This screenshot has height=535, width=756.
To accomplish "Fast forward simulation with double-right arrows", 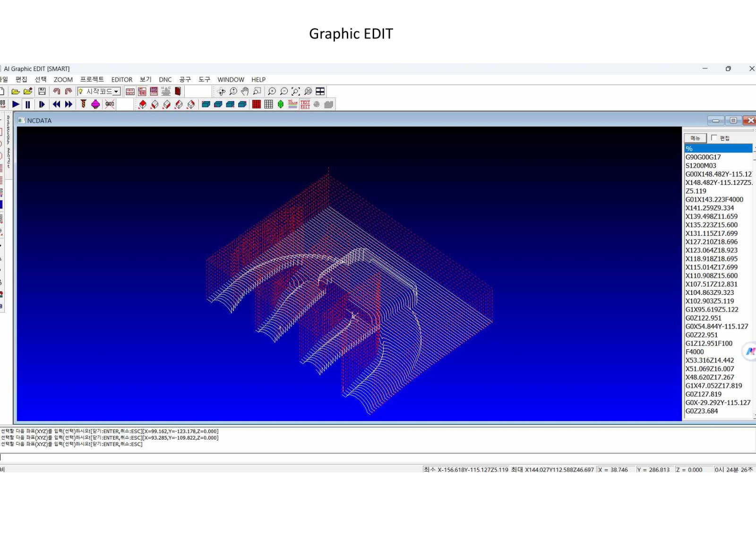I will [x=69, y=104].
